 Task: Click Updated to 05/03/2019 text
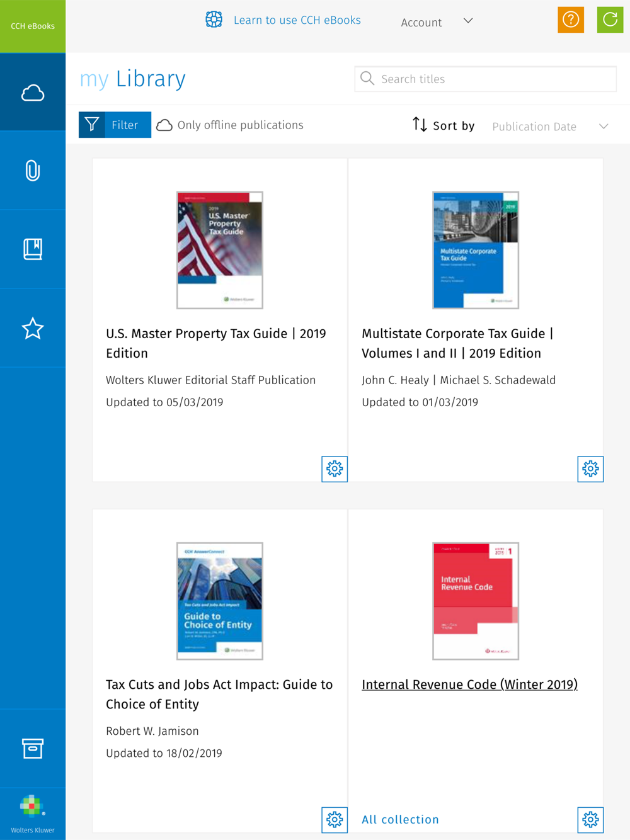click(x=164, y=402)
